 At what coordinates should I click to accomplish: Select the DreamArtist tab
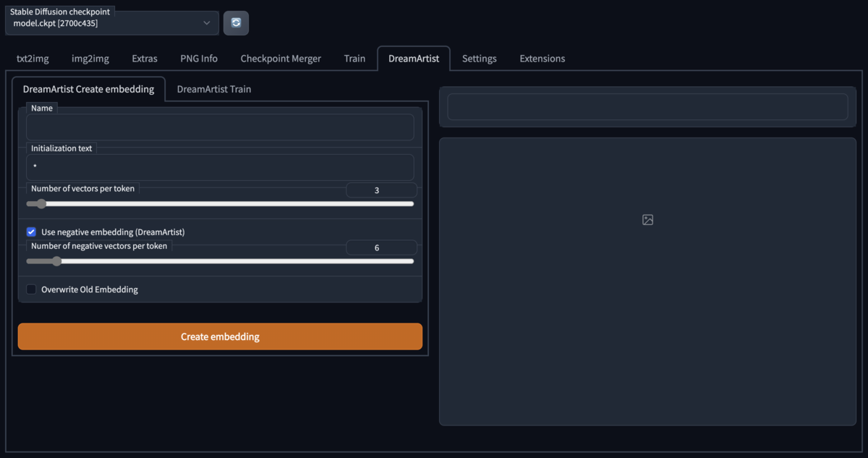[414, 59]
